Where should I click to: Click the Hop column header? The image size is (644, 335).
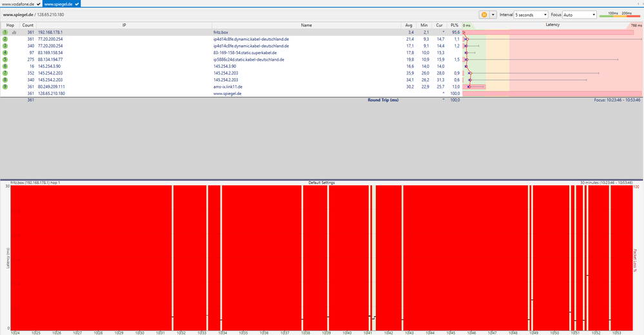coord(10,25)
